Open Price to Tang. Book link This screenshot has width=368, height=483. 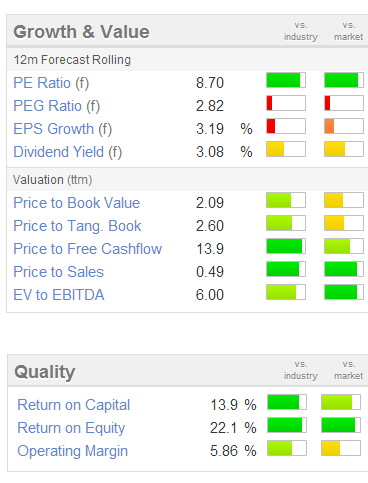coord(77,226)
